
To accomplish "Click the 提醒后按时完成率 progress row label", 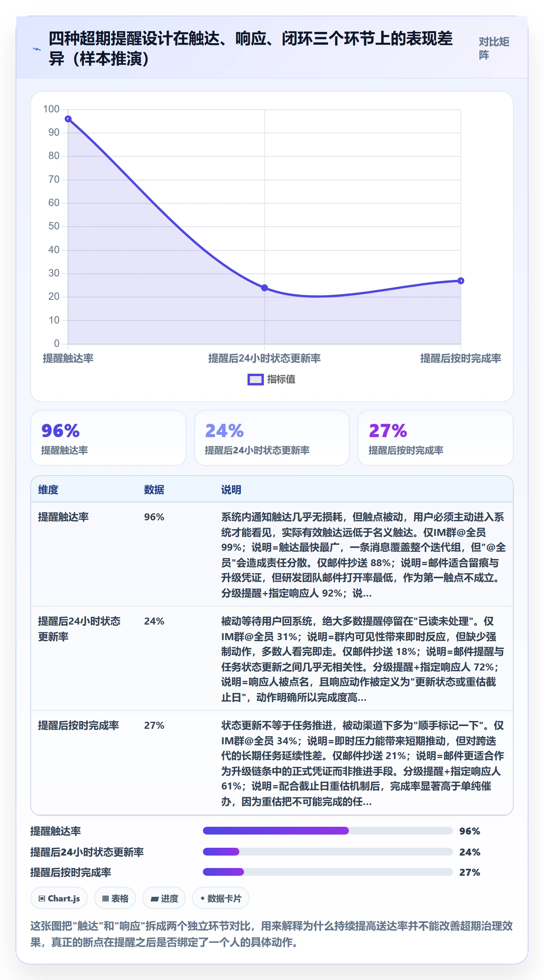I will pos(71,872).
